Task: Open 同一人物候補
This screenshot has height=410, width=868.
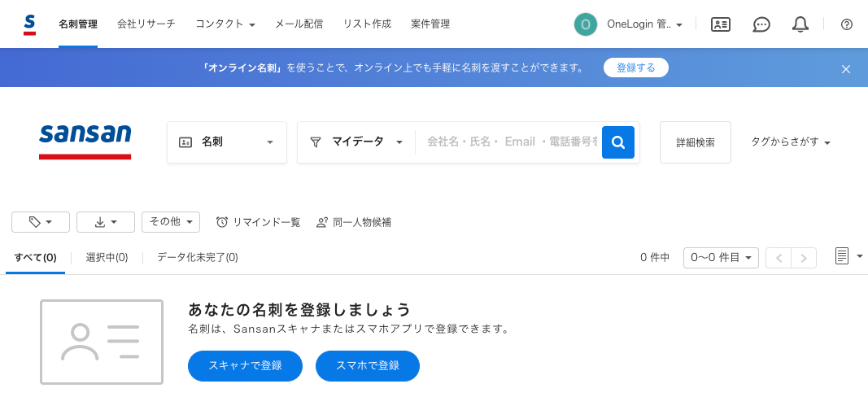Action: (x=354, y=222)
